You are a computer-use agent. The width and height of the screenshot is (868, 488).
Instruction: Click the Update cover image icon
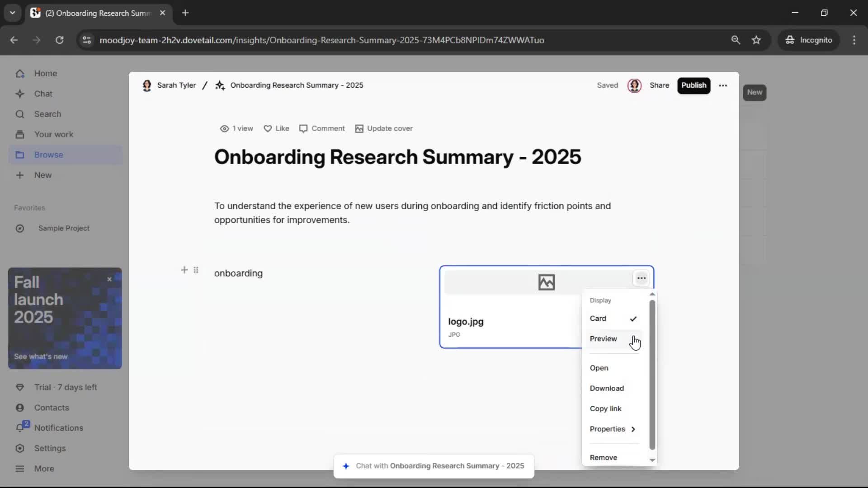click(359, 129)
